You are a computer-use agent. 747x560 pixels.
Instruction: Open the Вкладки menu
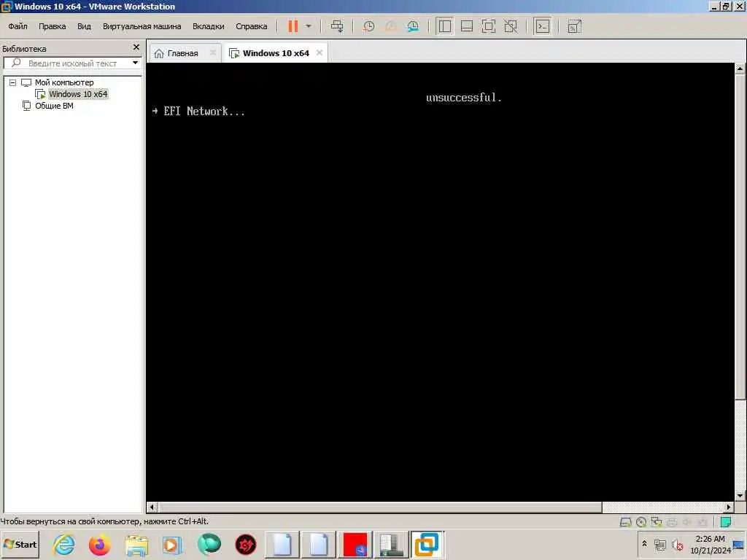click(208, 26)
